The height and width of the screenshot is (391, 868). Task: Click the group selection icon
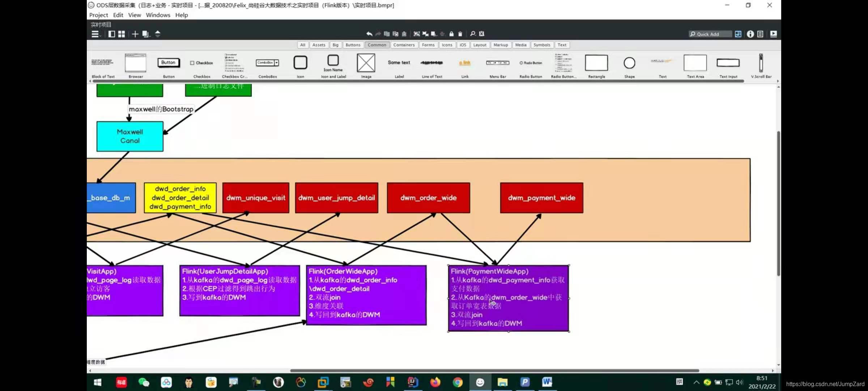coord(417,34)
